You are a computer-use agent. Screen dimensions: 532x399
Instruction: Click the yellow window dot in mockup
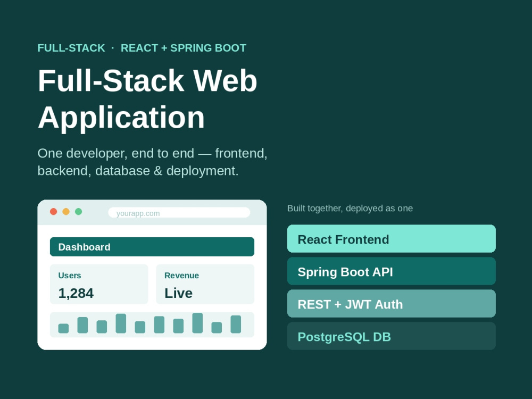coord(66,212)
